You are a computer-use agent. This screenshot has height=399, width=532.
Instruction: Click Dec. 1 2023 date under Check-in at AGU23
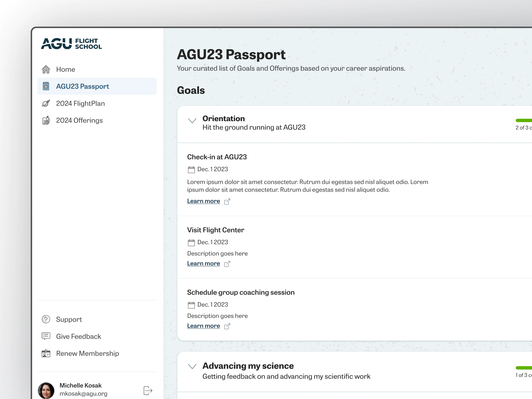coord(213,169)
